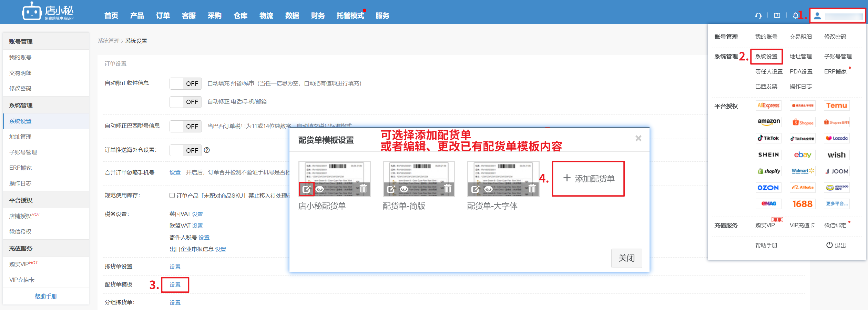Toggle 自动修正巴西税号信息 switch

click(185, 126)
